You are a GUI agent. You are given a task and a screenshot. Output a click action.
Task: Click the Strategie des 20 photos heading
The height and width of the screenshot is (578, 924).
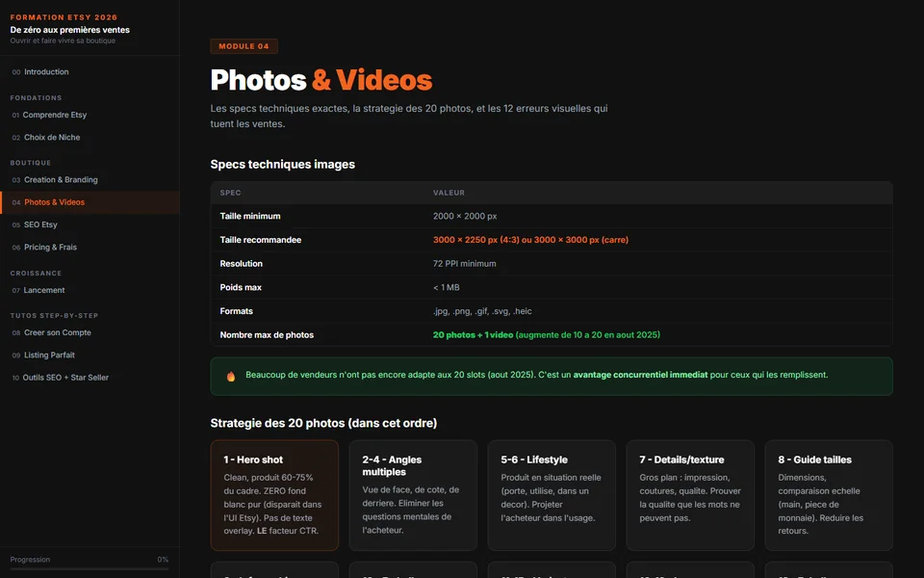click(x=323, y=423)
